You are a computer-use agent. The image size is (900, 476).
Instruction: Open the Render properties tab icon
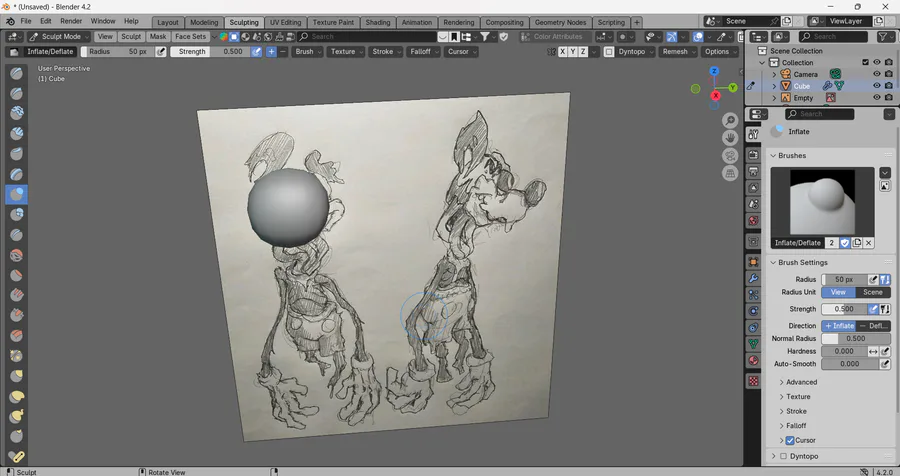click(x=754, y=155)
